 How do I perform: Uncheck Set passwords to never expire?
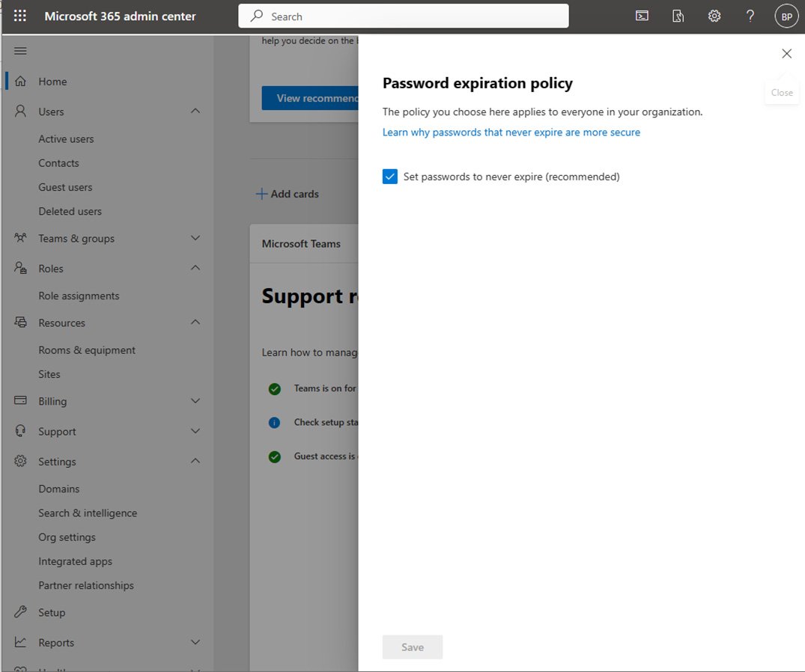[389, 176]
